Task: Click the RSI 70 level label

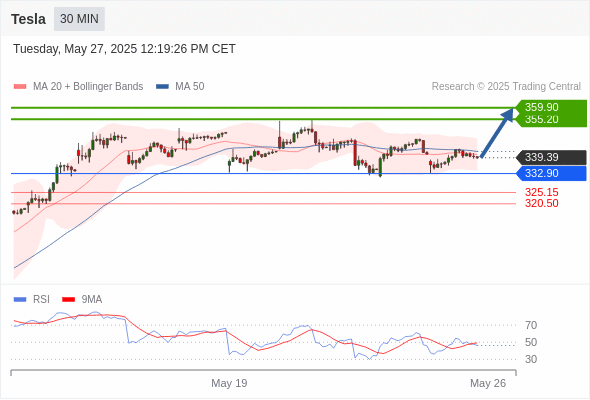Action: point(531,325)
